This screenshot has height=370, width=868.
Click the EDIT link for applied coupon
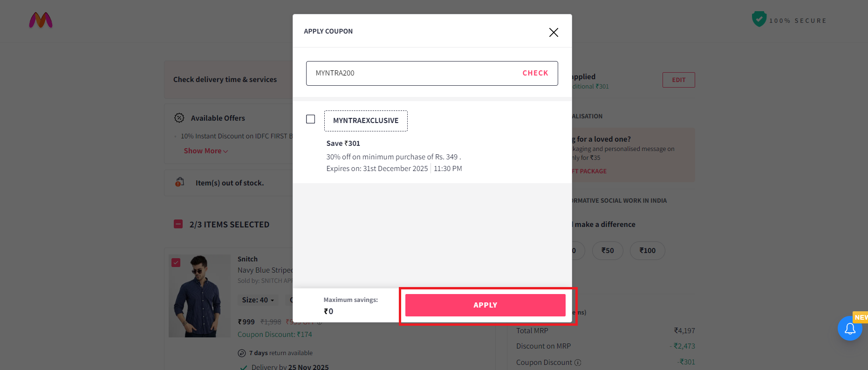tap(678, 80)
